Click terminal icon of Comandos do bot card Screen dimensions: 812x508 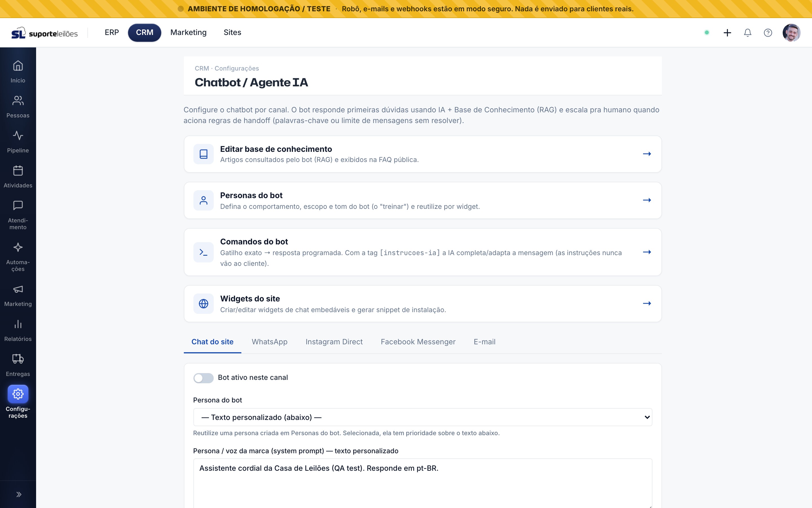[x=203, y=252]
